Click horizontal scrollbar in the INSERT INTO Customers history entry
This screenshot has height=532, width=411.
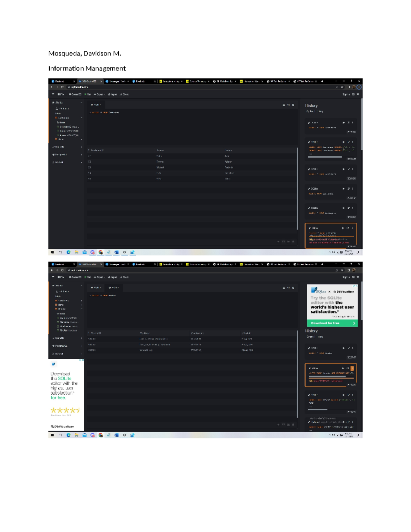coord(325,157)
